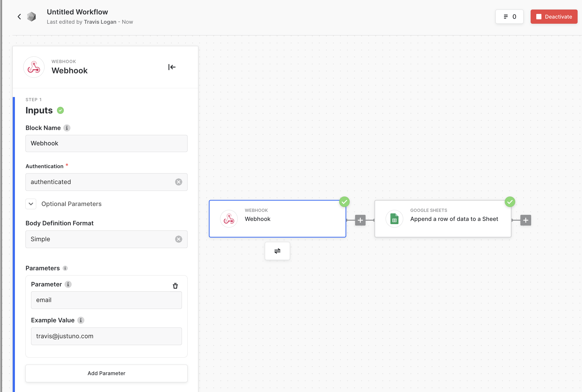Screen dimensions: 582x392
Task: Click the back arrow in header
Action: [19, 17]
